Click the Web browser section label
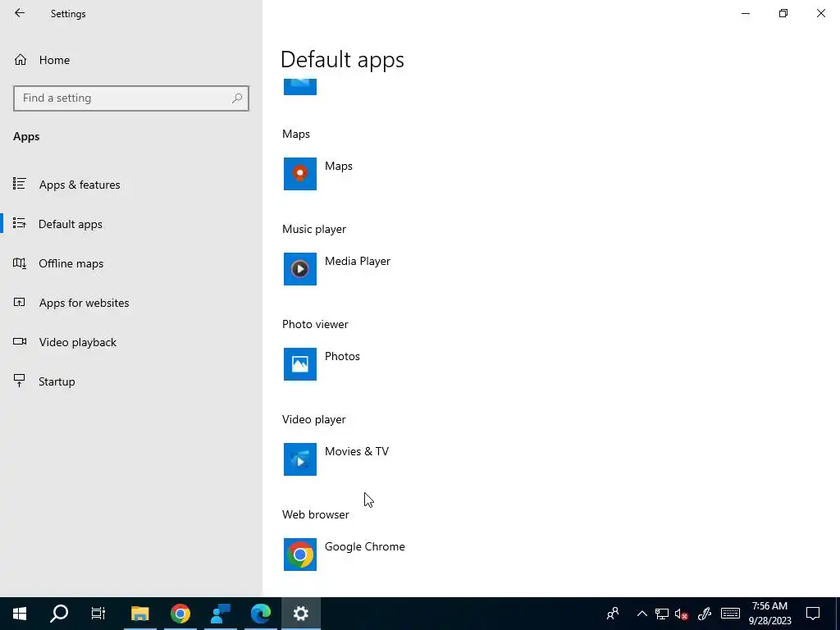The width and height of the screenshot is (840, 630). click(x=316, y=515)
